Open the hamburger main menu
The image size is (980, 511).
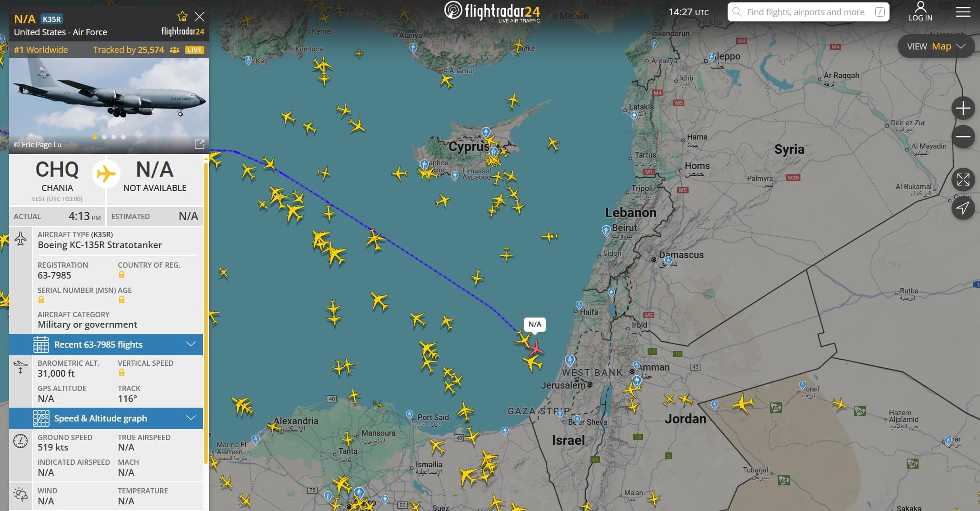[963, 12]
